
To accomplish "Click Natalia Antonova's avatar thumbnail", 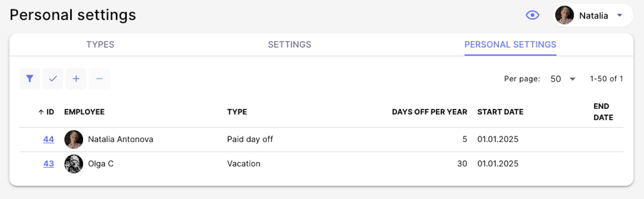I will click(x=74, y=140).
